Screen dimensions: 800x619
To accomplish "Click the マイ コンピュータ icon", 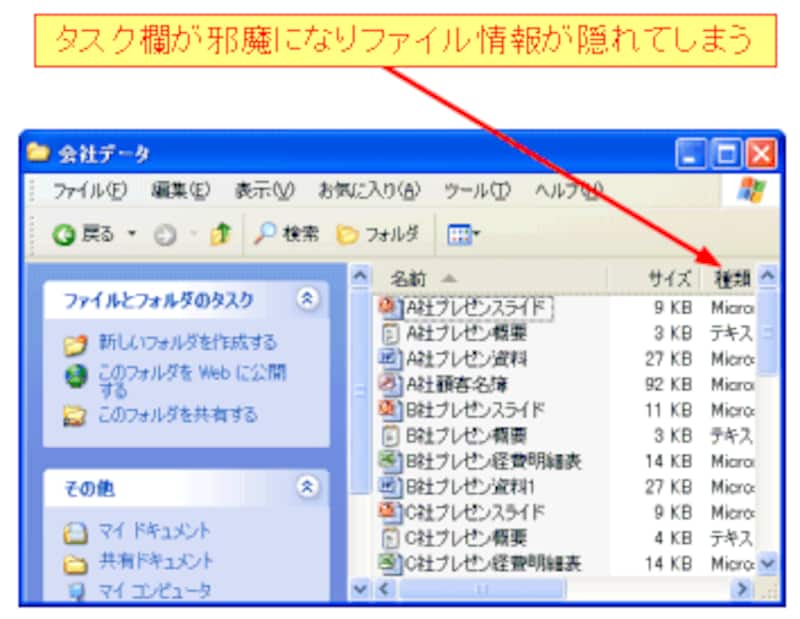I will (77, 591).
